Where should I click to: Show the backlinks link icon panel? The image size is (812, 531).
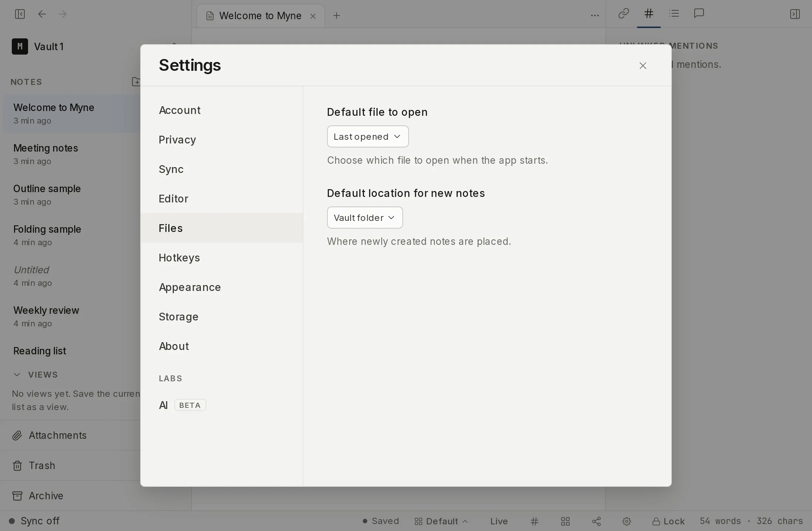coord(623,14)
